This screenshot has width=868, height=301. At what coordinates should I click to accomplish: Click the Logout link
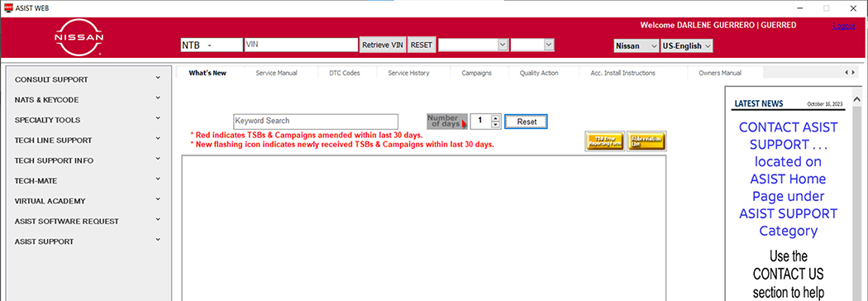[844, 26]
